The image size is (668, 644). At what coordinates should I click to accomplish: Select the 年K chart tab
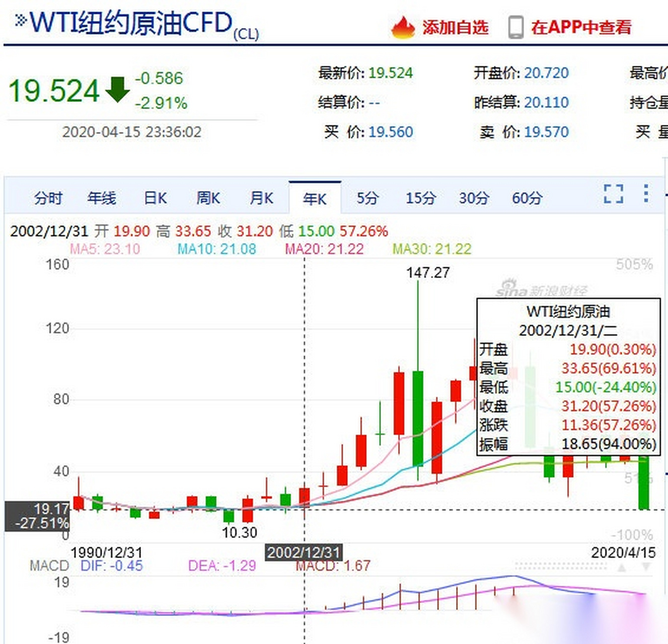315,199
